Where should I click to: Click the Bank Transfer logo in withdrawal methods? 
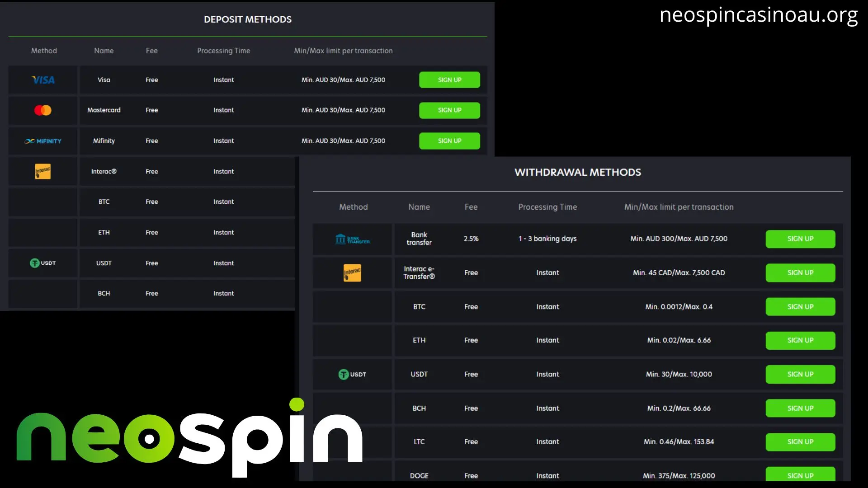tap(353, 239)
